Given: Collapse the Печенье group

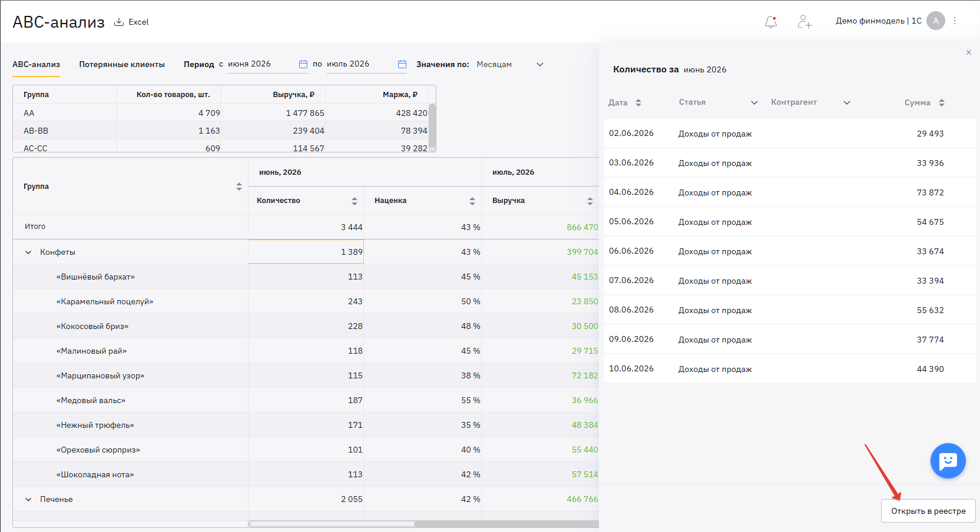Looking at the screenshot, I should [28, 499].
